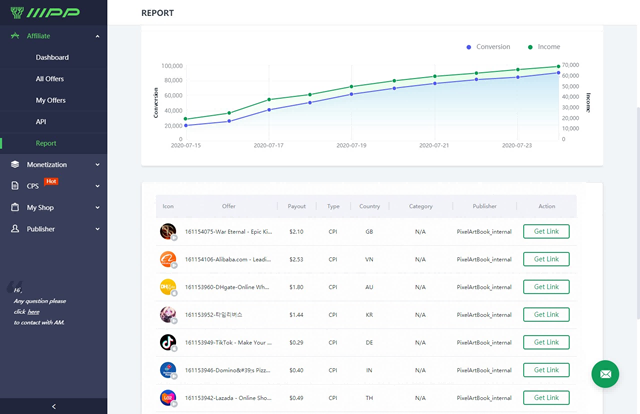Click the TikTok offer icon
The width and height of the screenshot is (640, 414).
coord(167,342)
